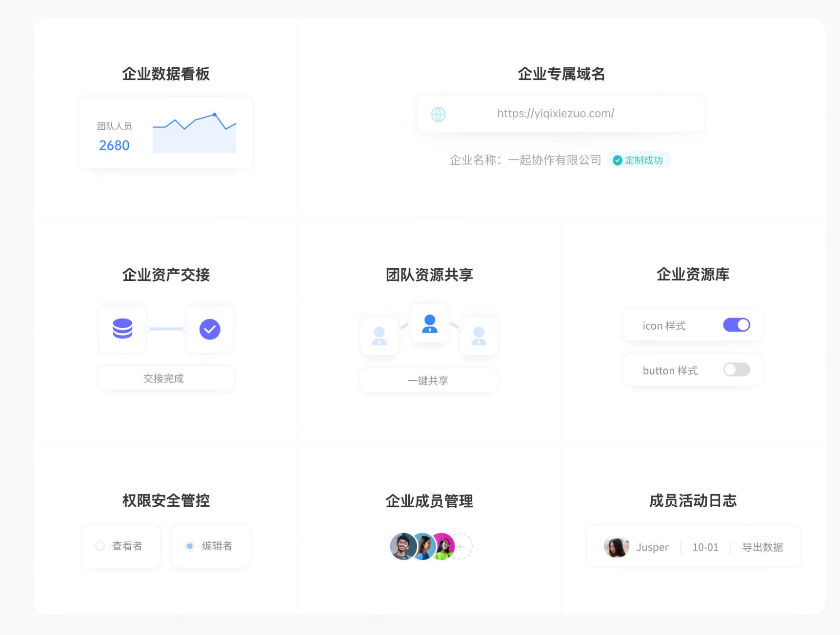Click the 2680 team count value
Screen dimensions: 840x635
tap(114, 145)
